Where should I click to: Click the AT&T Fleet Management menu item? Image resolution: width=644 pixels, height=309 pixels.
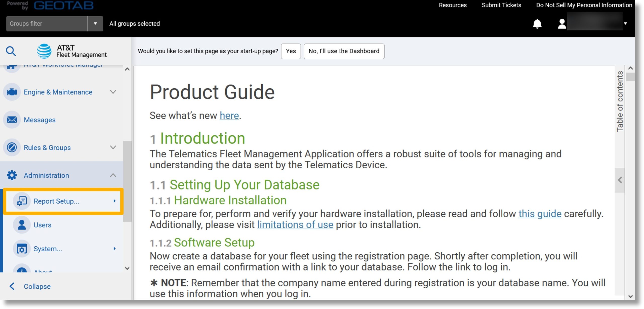coord(71,51)
